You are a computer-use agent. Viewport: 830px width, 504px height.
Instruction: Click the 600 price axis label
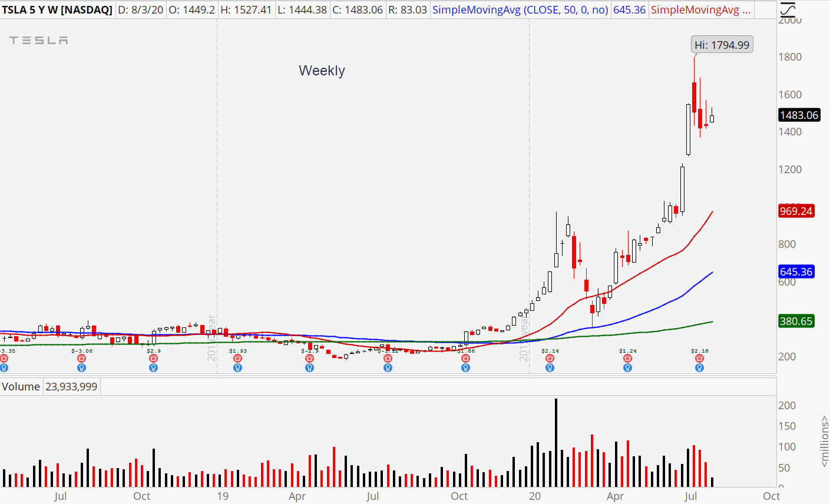click(787, 282)
